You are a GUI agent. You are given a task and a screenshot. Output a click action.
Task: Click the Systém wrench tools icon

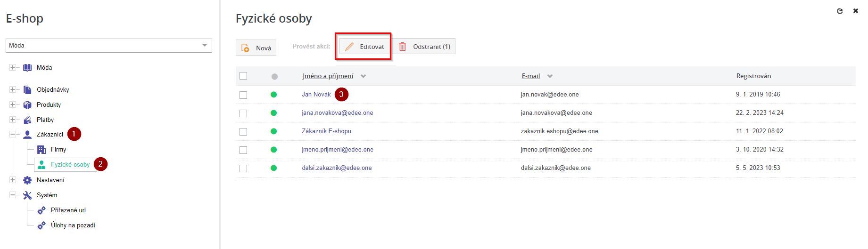click(x=27, y=195)
